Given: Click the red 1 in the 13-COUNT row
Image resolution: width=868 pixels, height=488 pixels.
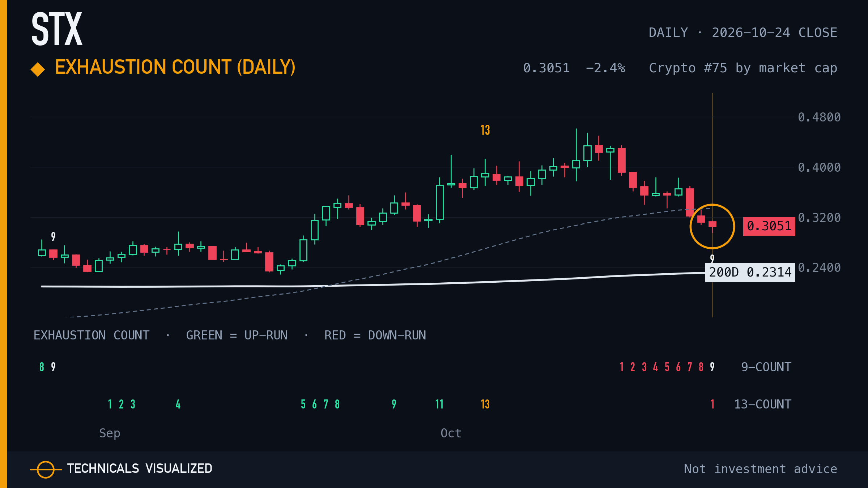Looking at the screenshot, I should pos(712,404).
